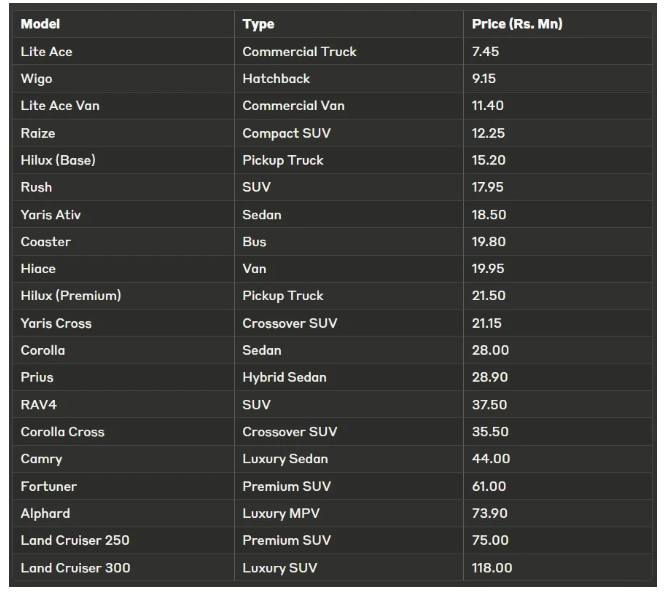Screen dimensions: 665x595
Task: Select the 7.45 price cell
Action: pos(485,52)
